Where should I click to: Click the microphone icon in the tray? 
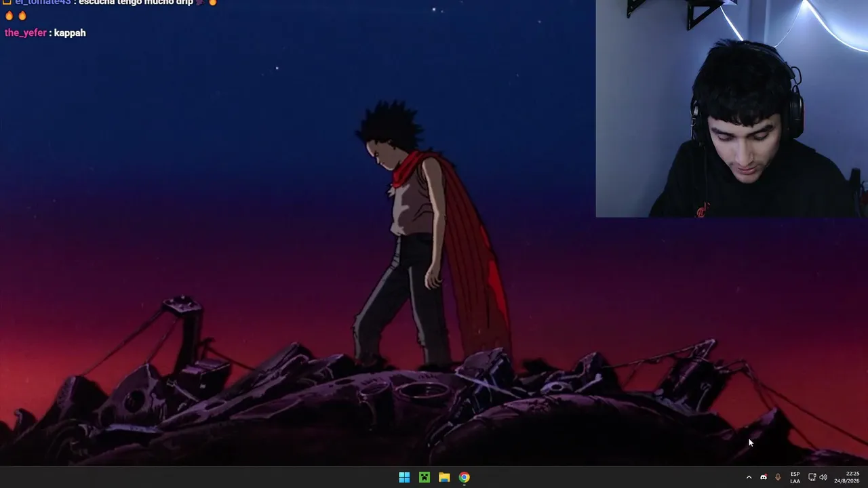pyautogui.click(x=778, y=477)
